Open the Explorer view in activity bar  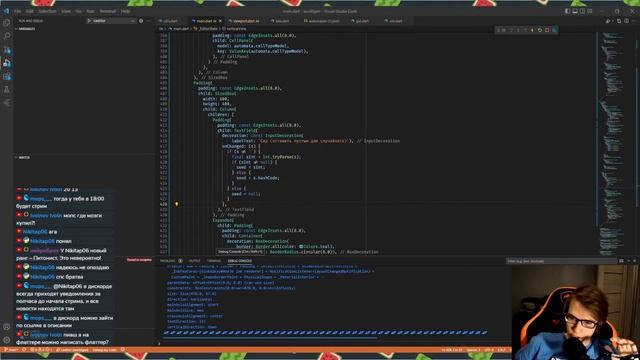pyautogui.click(x=7, y=23)
